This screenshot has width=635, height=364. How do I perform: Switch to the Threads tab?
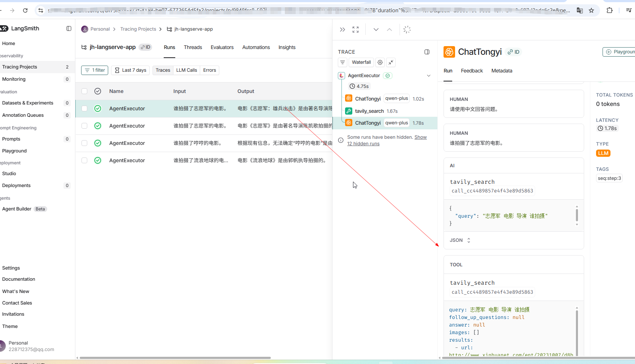pos(193,48)
